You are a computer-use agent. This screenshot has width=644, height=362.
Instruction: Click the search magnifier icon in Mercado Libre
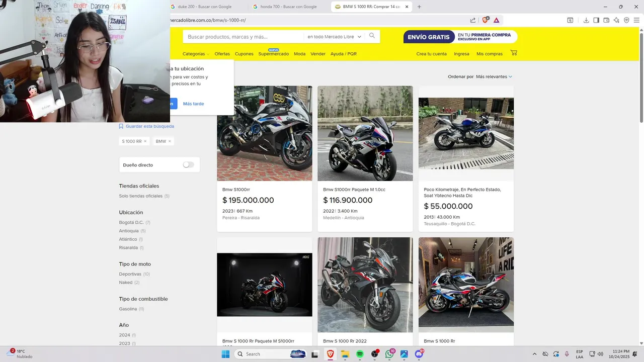pyautogui.click(x=372, y=36)
